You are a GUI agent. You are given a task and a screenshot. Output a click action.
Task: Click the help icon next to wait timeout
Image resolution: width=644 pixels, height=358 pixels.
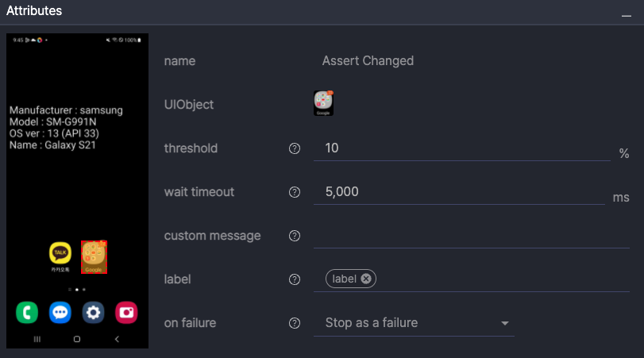295,192
